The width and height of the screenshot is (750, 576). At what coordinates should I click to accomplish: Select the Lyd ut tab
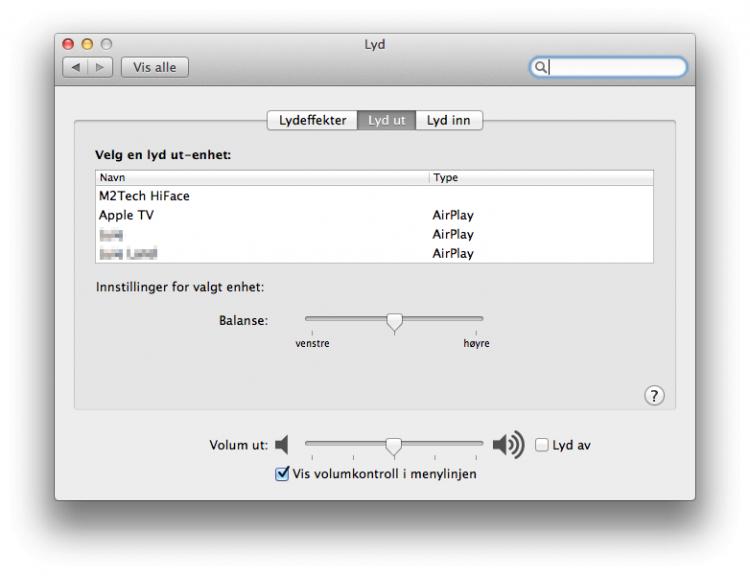(x=386, y=120)
